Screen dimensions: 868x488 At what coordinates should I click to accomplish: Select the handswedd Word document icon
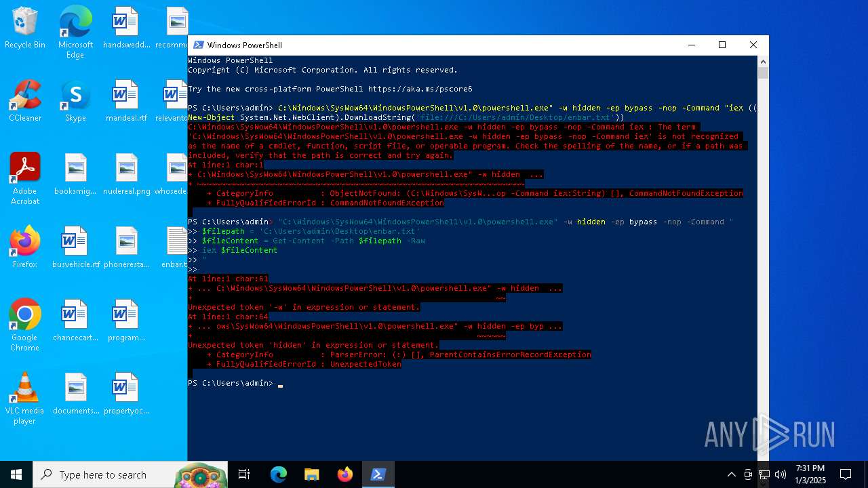[126, 28]
